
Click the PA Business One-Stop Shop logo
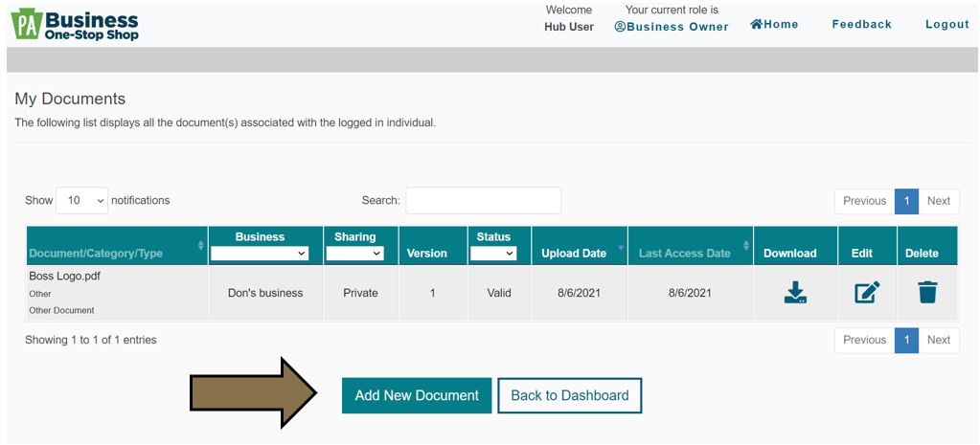click(75, 25)
